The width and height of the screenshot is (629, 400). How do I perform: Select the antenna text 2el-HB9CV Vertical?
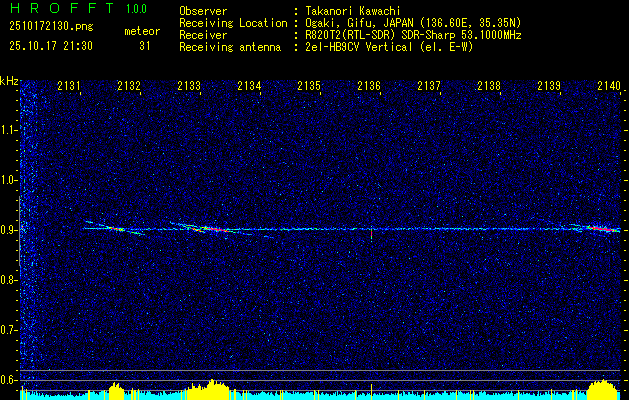(x=359, y=47)
